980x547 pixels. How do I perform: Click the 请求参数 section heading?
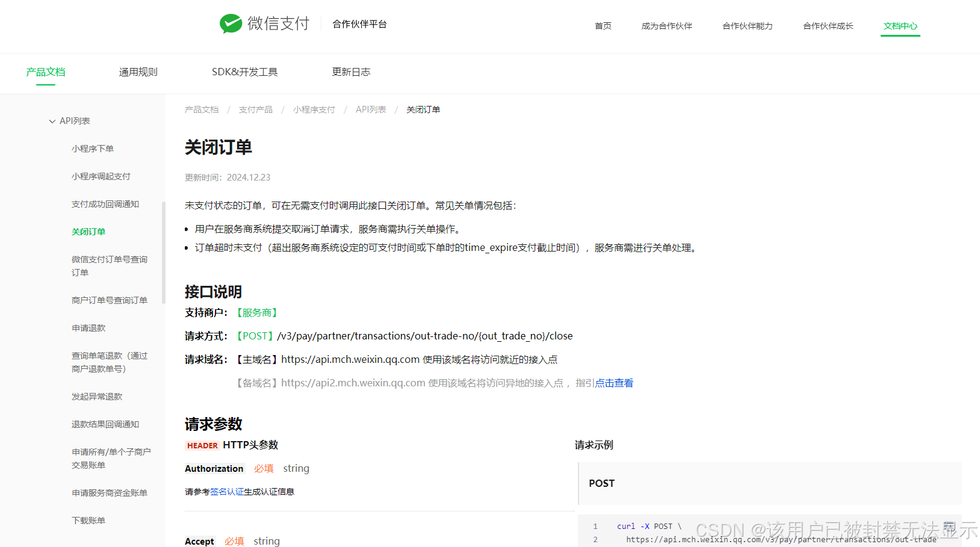click(x=213, y=424)
